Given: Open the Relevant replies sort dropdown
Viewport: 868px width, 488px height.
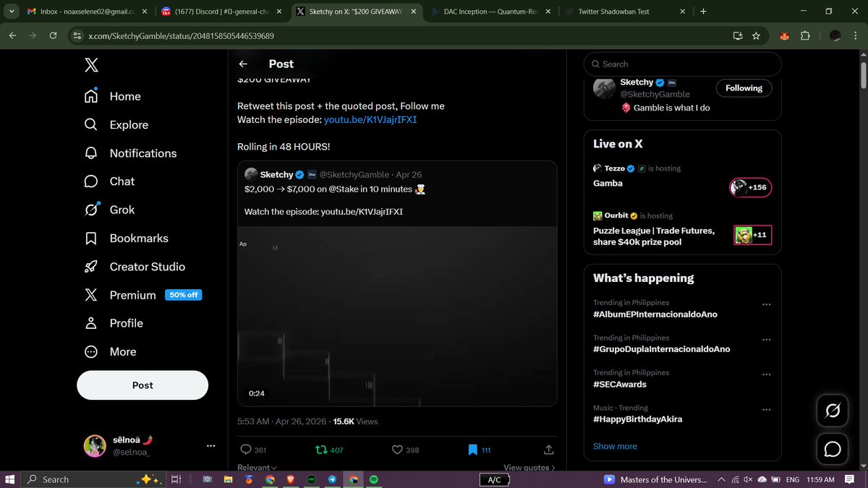Looking at the screenshot, I should (x=257, y=468).
